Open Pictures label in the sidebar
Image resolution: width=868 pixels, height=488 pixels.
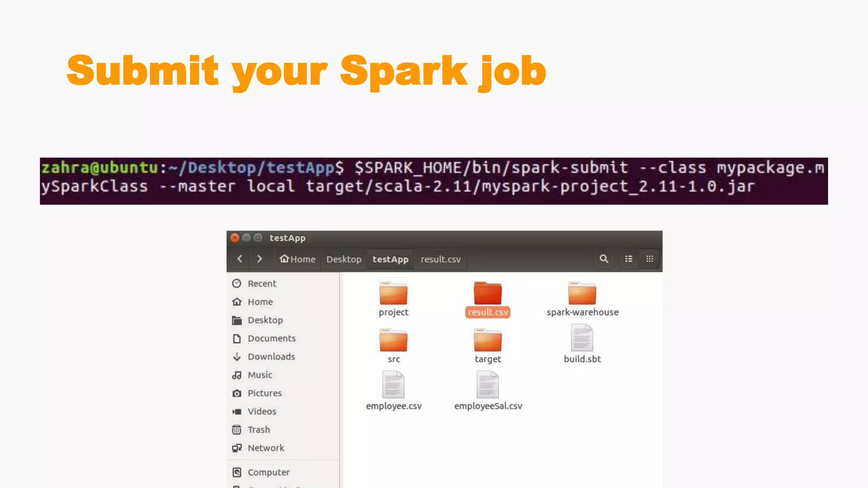[x=264, y=393]
